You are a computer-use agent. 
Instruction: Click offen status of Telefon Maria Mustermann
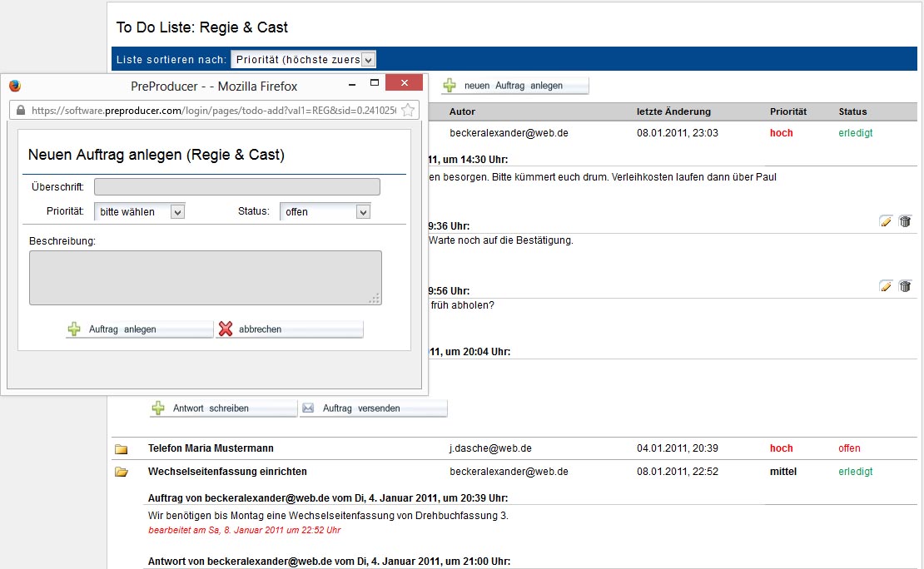pyautogui.click(x=849, y=448)
